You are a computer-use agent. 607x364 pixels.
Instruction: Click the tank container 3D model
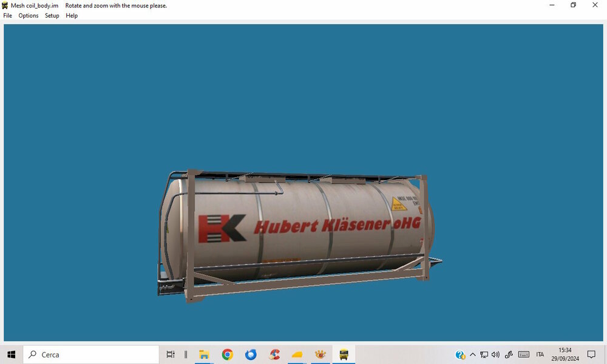point(299,236)
